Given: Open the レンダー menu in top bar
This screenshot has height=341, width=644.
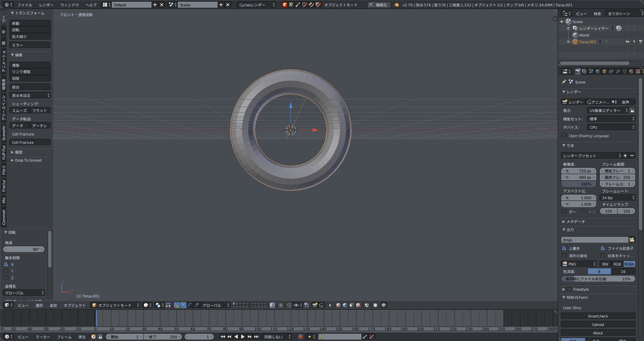Looking at the screenshot, I should (x=46, y=5).
